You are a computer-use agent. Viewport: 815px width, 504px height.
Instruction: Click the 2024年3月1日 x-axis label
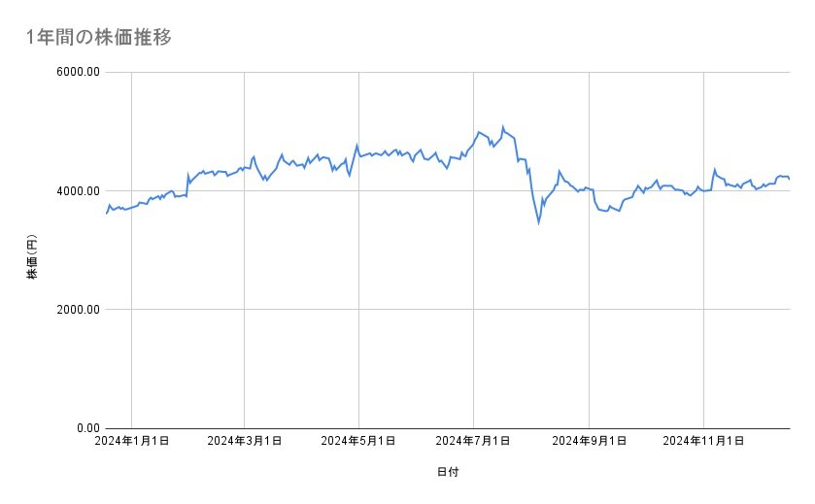[x=245, y=441]
